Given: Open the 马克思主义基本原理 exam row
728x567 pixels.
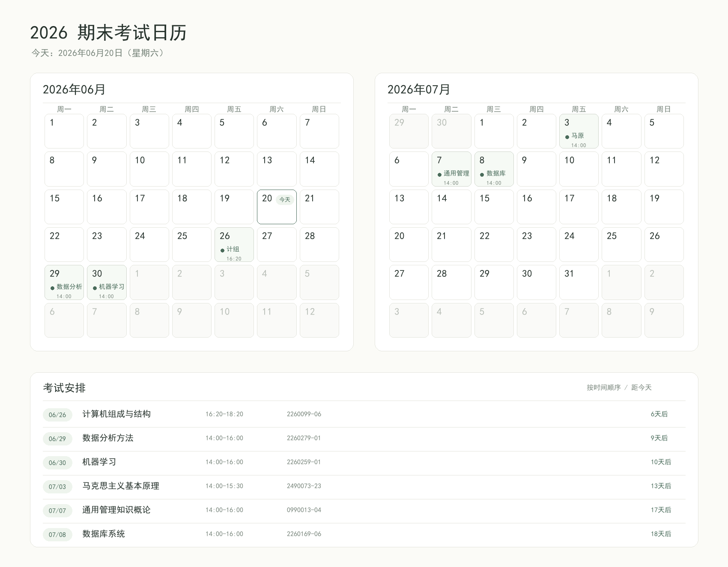Looking at the screenshot, I should point(364,486).
